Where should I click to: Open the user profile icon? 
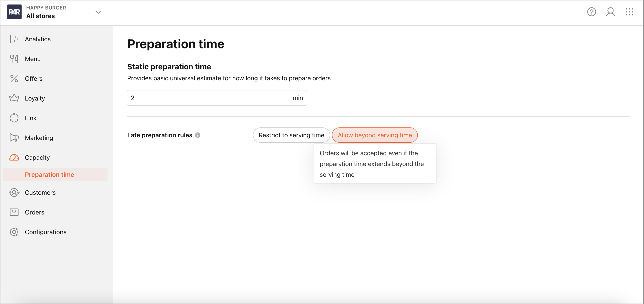[611, 12]
